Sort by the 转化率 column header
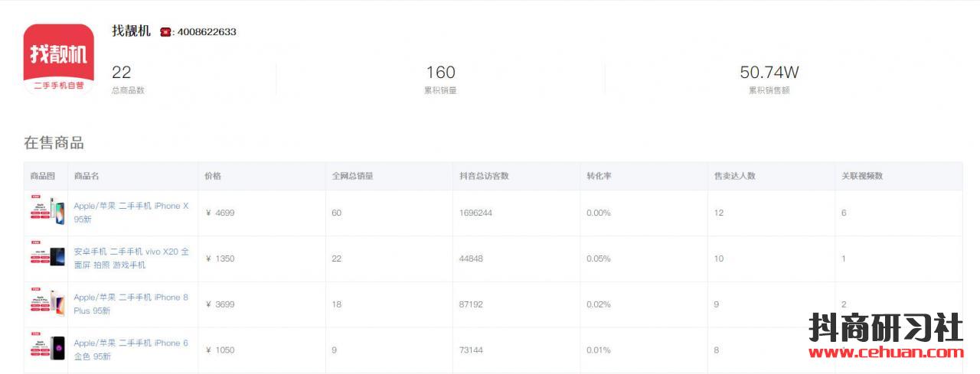 point(599,176)
